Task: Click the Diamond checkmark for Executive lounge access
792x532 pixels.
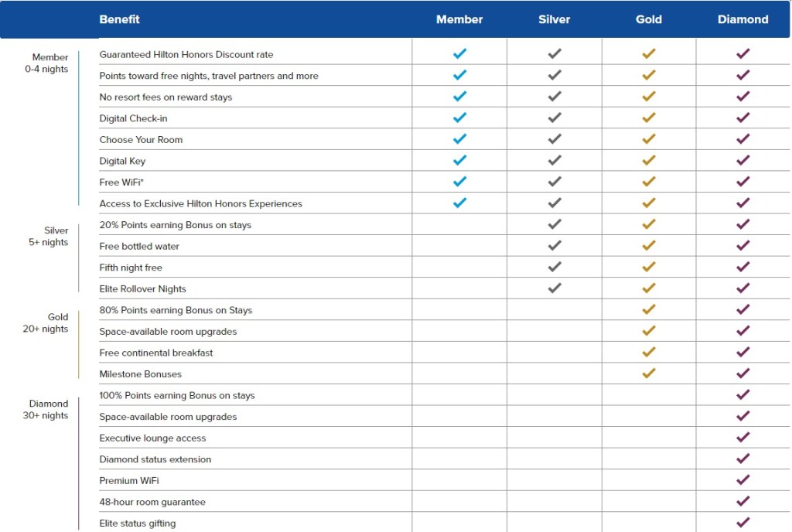Action: click(x=743, y=438)
